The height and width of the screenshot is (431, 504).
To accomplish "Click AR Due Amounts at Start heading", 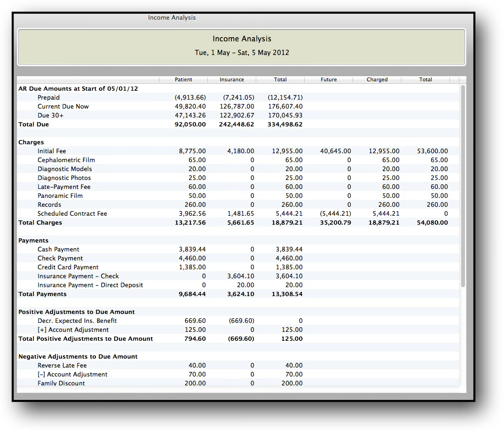I will pyautogui.click(x=78, y=89).
